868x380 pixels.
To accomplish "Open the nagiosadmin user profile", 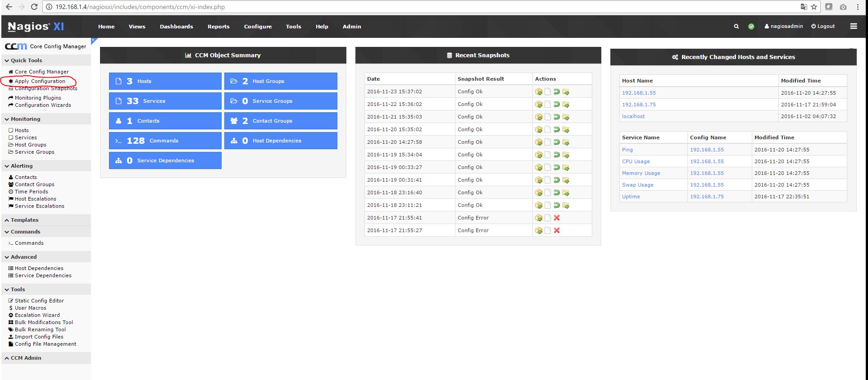I will (x=784, y=27).
